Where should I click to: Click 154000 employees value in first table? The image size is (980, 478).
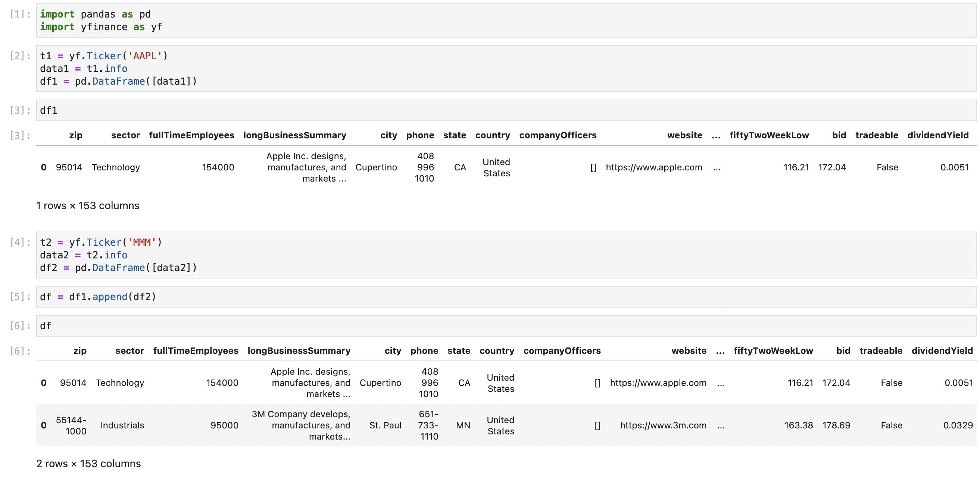[218, 167]
